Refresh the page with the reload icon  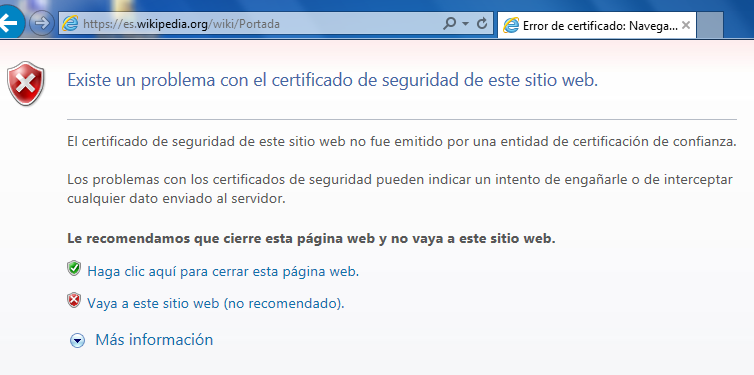pos(482,23)
